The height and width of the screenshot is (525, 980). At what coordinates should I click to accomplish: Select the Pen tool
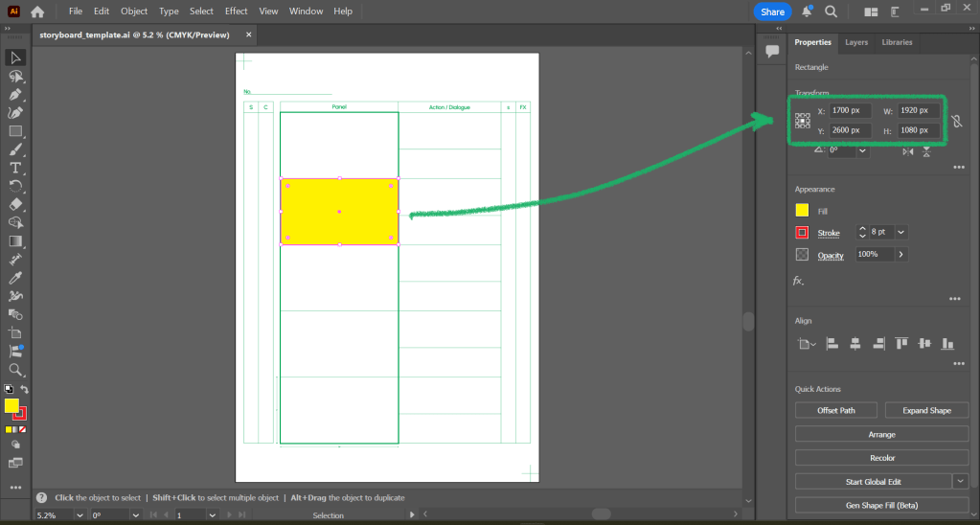15,95
